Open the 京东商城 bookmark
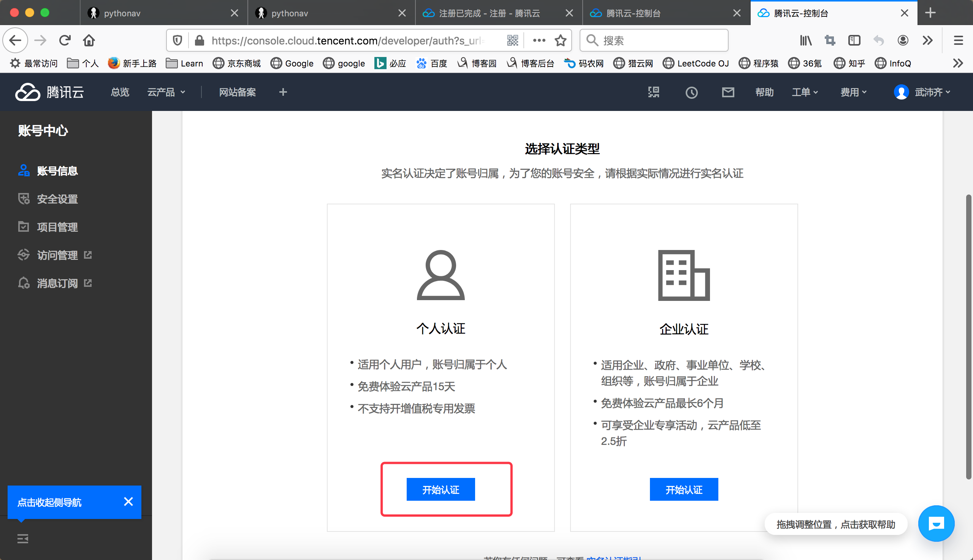The height and width of the screenshot is (560, 973). tap(237, 63)
